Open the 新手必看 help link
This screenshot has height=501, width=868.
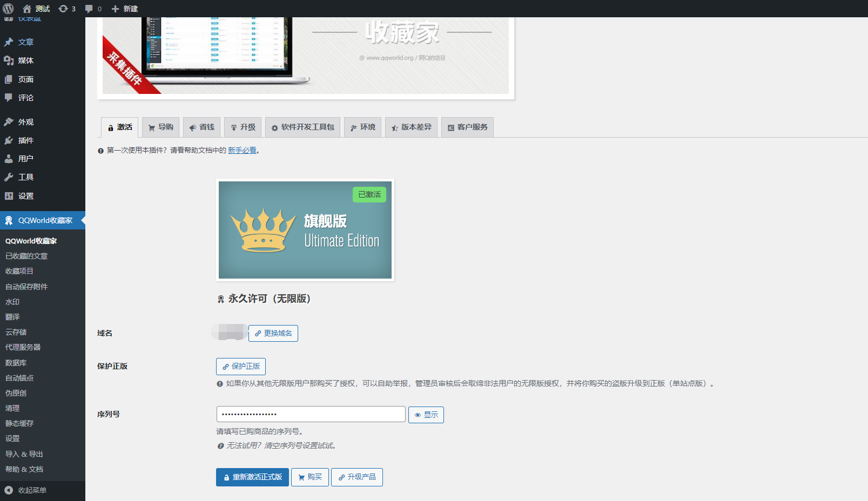(x=242, y=151)
